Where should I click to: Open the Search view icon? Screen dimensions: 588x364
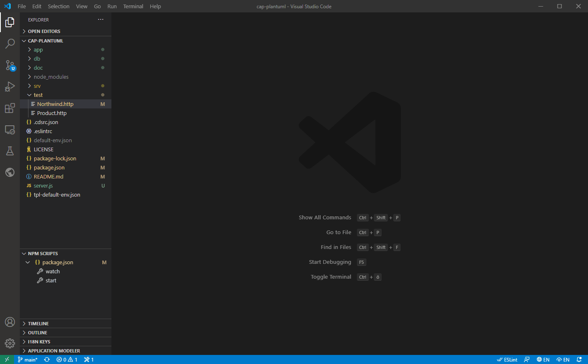pyautogui.click(x=10, y=43)
